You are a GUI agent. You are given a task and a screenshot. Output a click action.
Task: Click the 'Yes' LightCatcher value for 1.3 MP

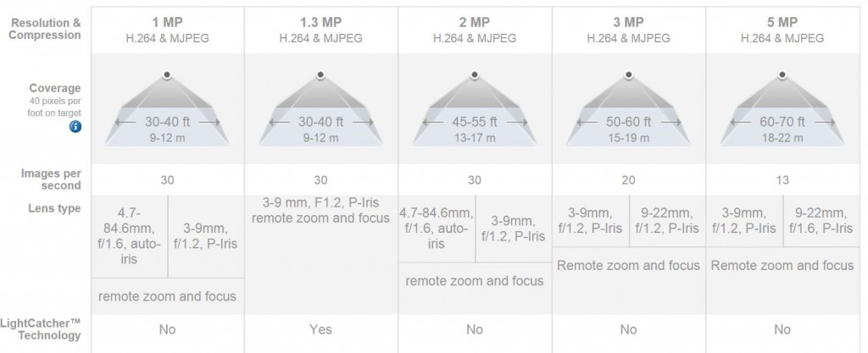321,330
